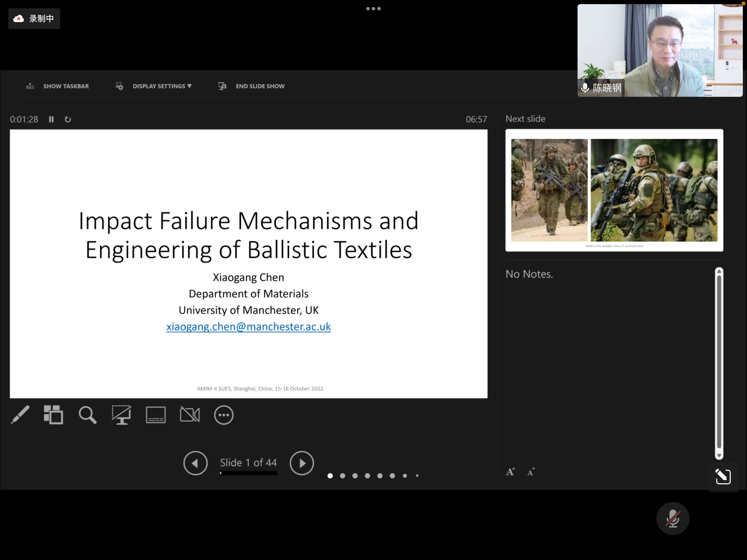The width and height of the screenshot is (747, 560).
Task: Select the pen and laser pointer tool
Action: click(x=20, y=414)
